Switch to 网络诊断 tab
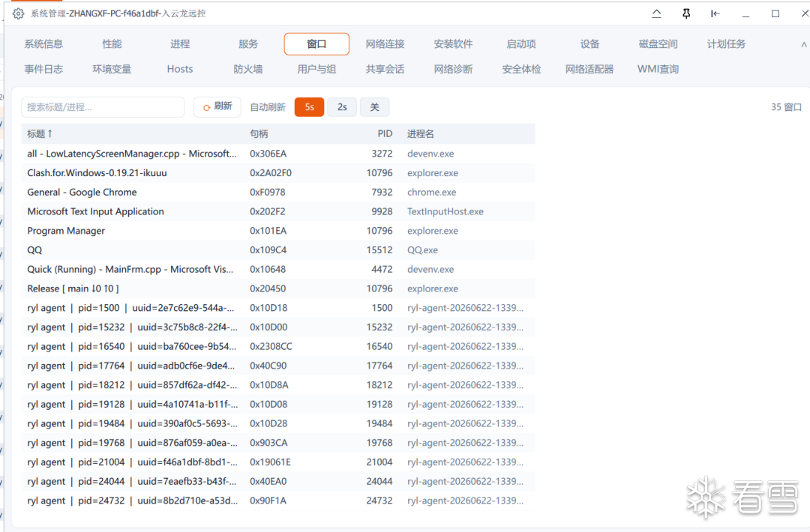The width and height of the screenshot is (810, 532). pos(453,69)
